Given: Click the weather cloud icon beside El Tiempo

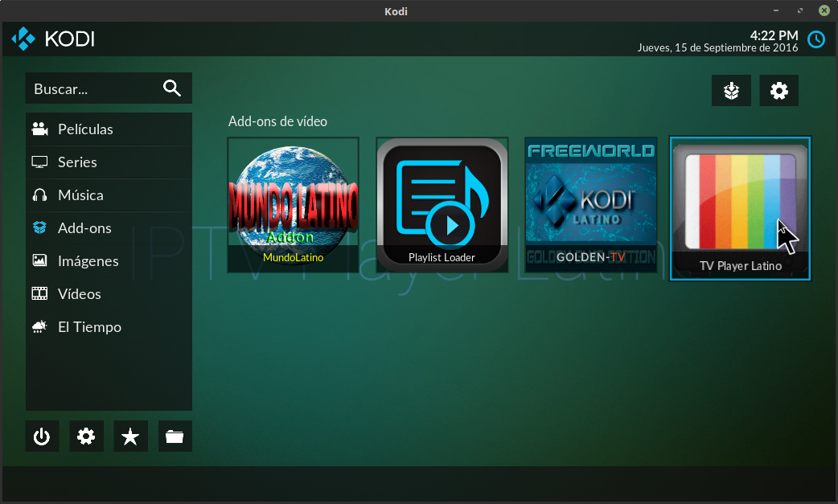Looking at the screenshot, I should click(x=39, y=326).
